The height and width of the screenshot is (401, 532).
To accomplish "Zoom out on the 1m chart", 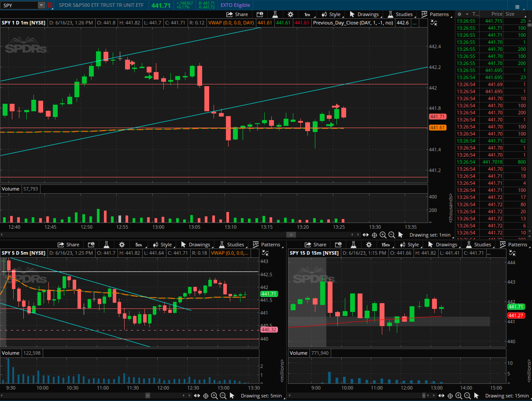I will click(392, 235).
